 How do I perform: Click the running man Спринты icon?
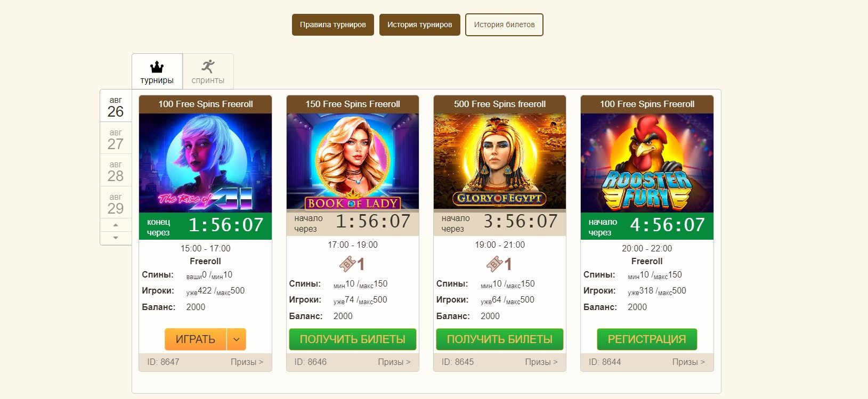[x=208, y=67]
